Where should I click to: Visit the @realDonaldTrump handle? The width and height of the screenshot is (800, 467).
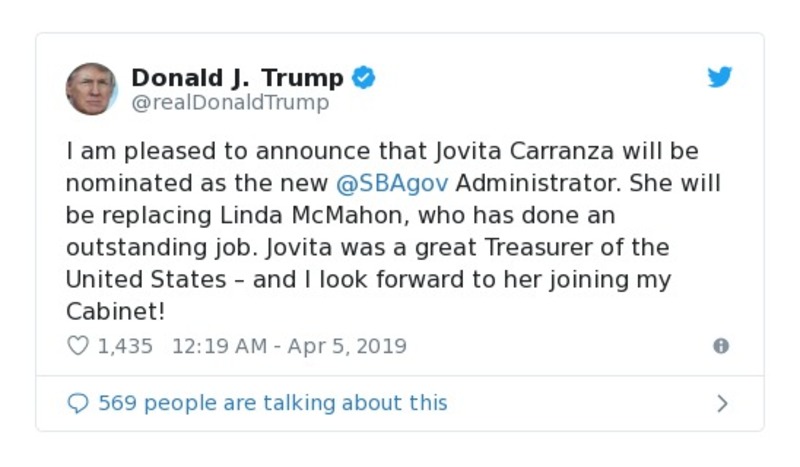click(x=230, y=102)
